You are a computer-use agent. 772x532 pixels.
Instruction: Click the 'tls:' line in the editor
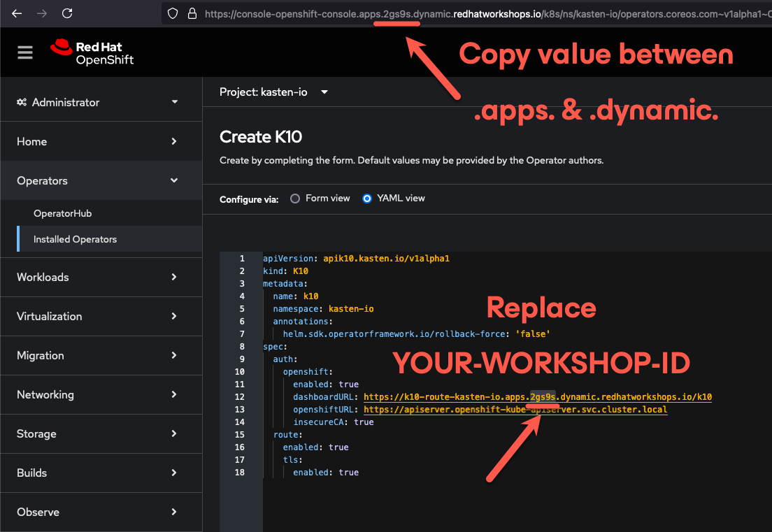coord(293,460)
